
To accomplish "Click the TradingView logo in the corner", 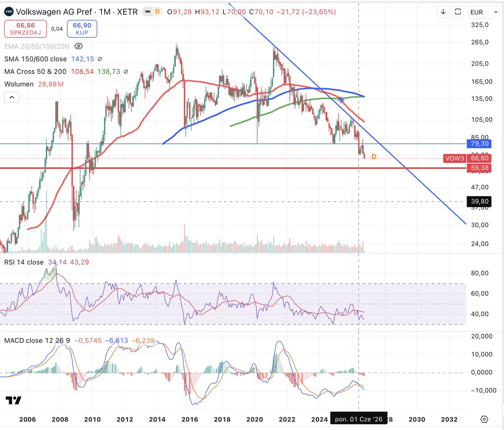I will click(13, 400).
